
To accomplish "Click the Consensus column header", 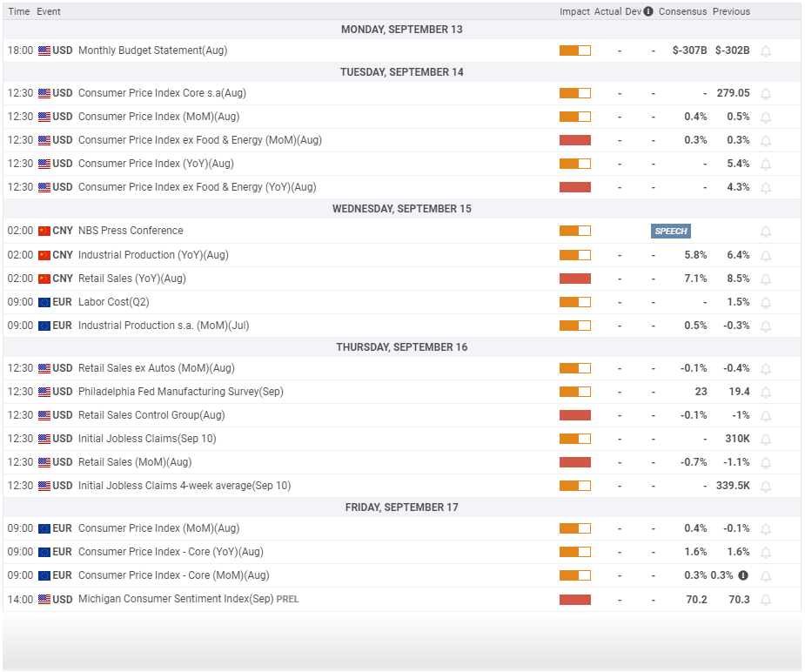I will click(x=682, y=11).
